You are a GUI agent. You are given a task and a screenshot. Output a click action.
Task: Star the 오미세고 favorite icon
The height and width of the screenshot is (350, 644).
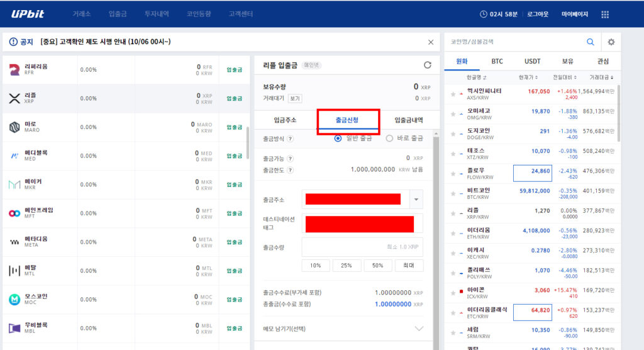pyautogui.click(x=453, y=114)
